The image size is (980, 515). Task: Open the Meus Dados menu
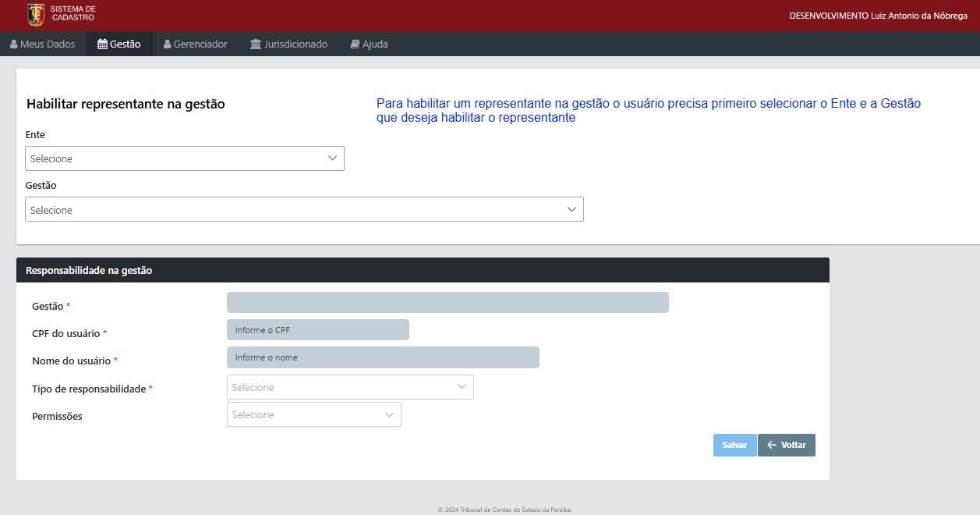43,44
